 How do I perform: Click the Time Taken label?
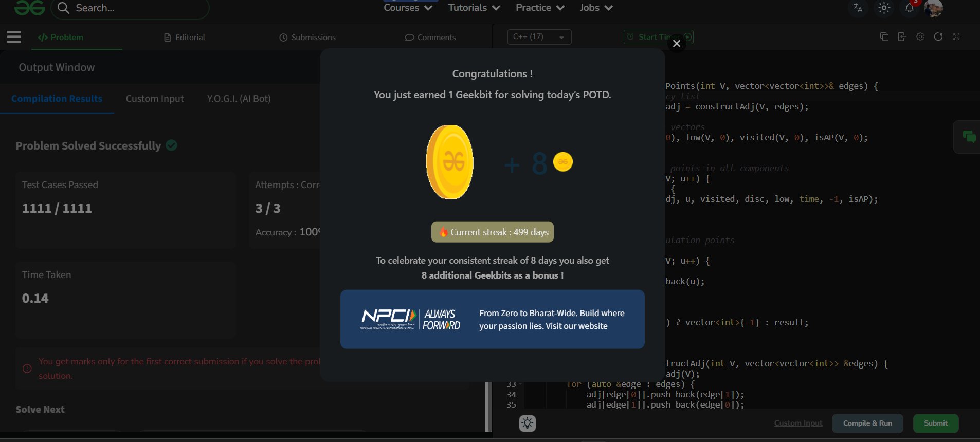[x=47, y=275]
